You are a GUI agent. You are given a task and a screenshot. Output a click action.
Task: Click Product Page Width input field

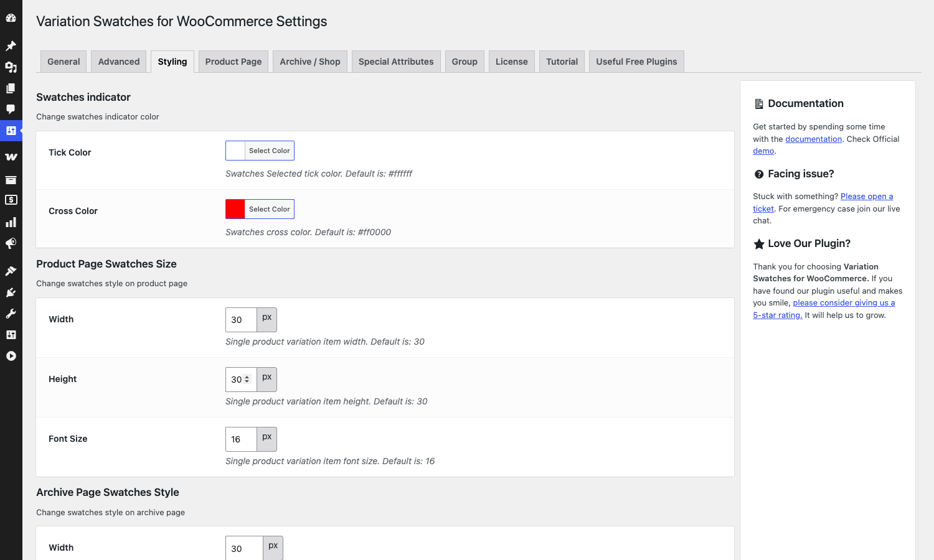click(241, 320)
